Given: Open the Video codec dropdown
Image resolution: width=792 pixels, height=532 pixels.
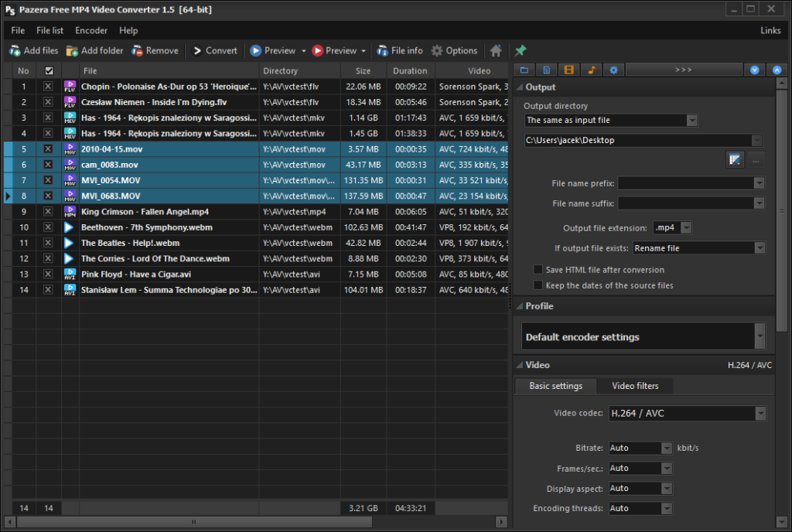Looking at the screenshot, I should tap(760, 414).
